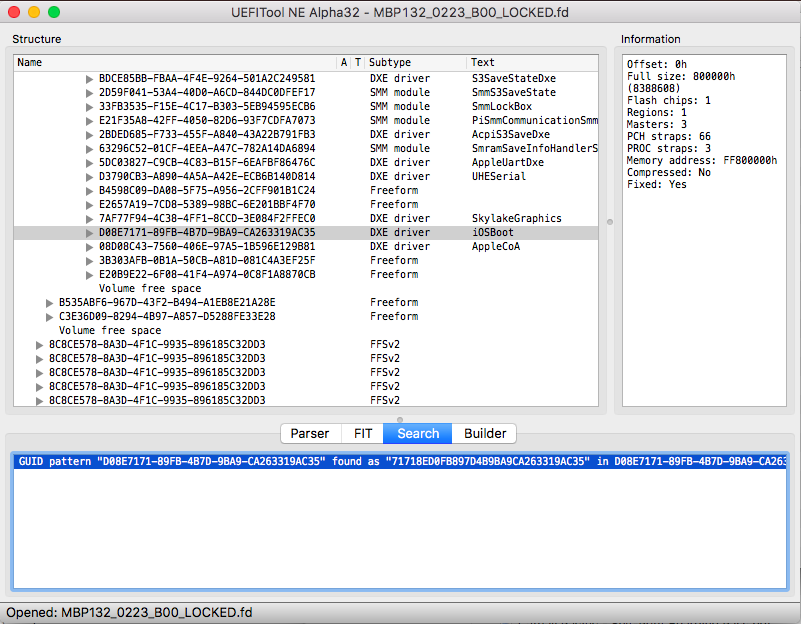Viewport: 801px width, 624px height.
Task: Click 'Flash chips: 1' in Information
Action: [x=669, y=101]
